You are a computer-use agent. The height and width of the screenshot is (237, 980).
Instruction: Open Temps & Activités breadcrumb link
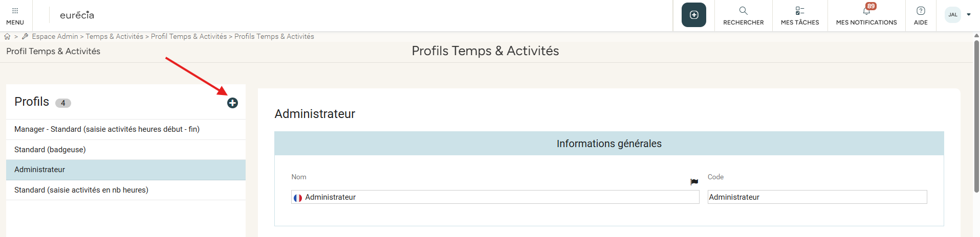click(114, 37)
